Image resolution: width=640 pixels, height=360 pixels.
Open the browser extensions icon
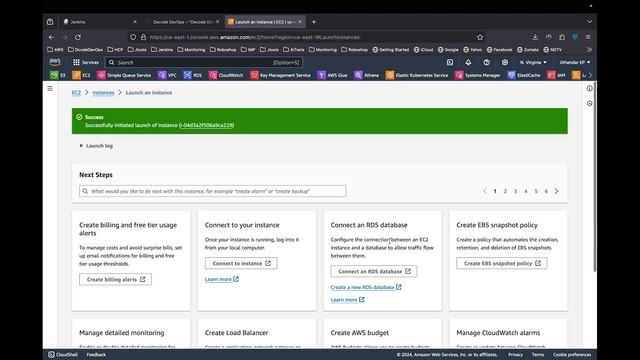[x=562, y=37]
